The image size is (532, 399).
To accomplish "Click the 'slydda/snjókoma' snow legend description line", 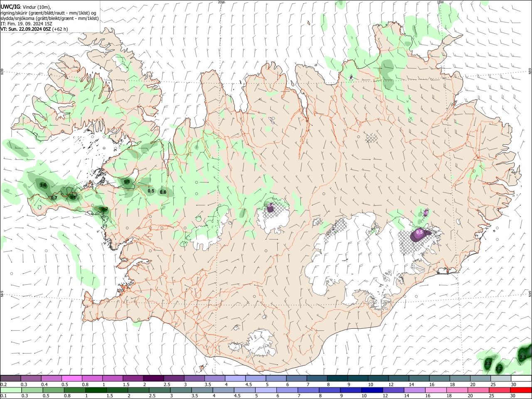I will coord(49,18).
